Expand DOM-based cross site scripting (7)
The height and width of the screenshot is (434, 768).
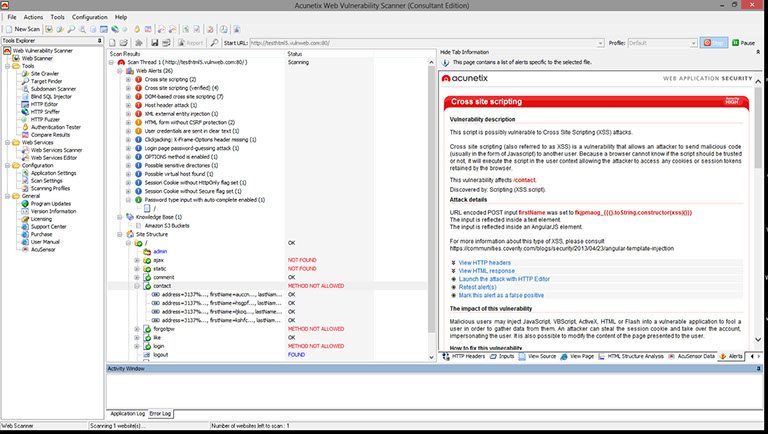tap(128, 96)
